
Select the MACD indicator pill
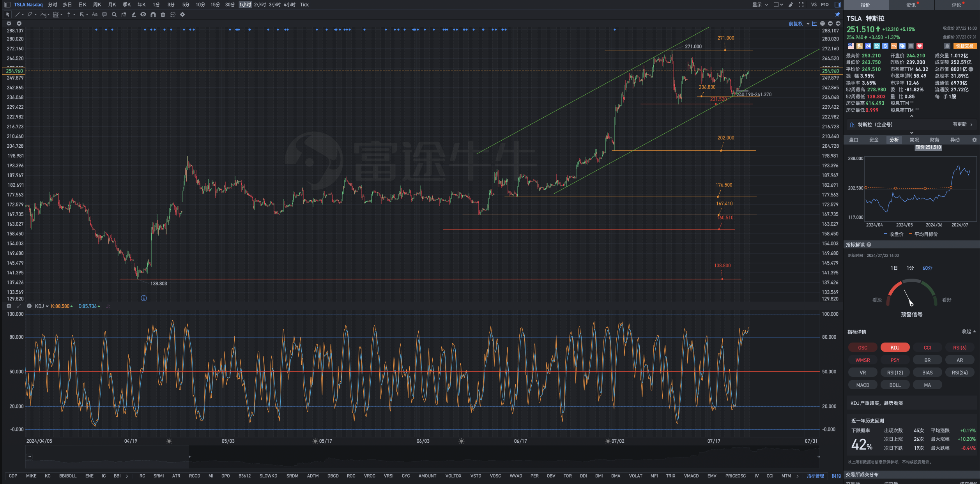tap(863, 385)
